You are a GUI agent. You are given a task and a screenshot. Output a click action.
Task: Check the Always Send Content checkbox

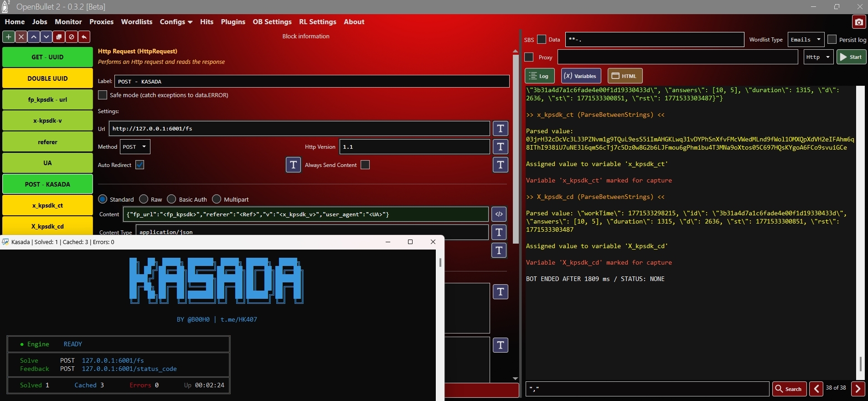(x=365, y=165)
